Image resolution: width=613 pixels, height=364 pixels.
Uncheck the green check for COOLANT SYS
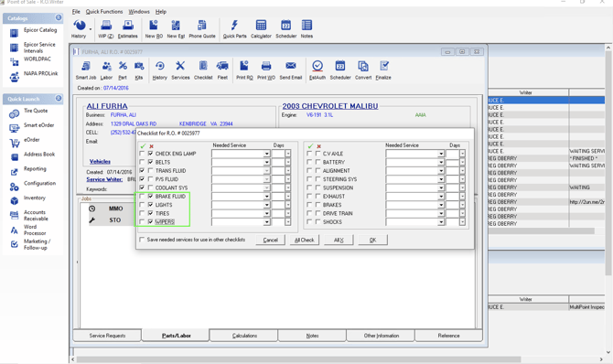click(x=142, y=187)
